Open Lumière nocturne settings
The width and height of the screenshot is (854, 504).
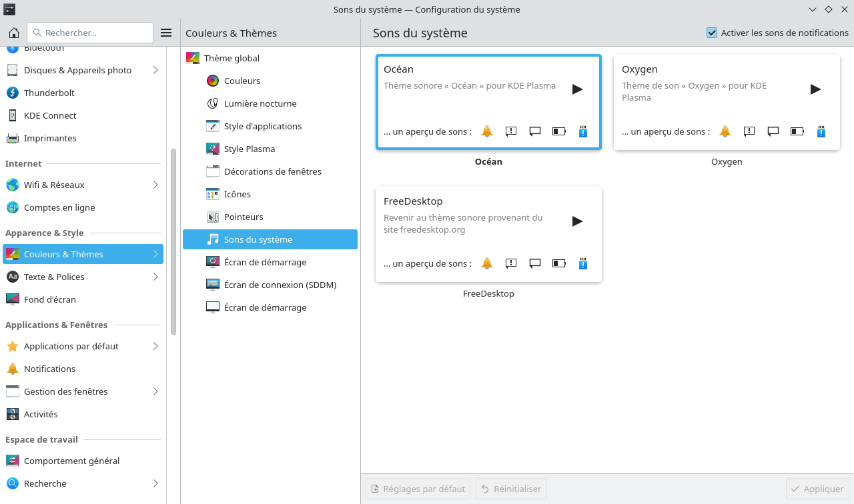[260, 103]
